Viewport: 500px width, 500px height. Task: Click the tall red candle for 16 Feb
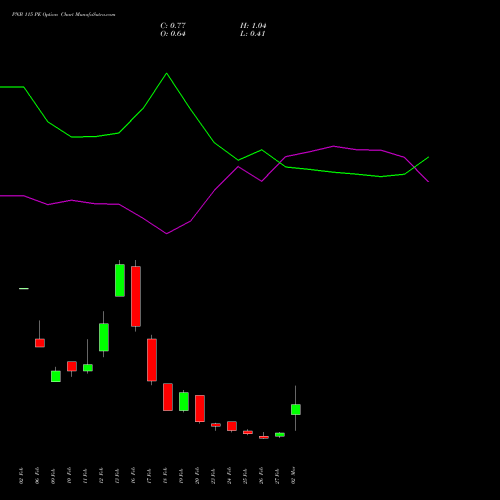136,296
